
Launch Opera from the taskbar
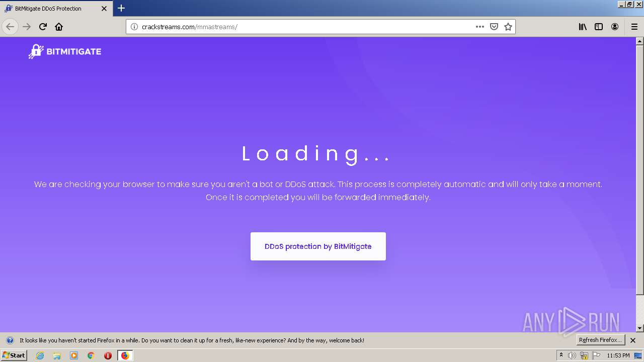(x=108, y=355)
